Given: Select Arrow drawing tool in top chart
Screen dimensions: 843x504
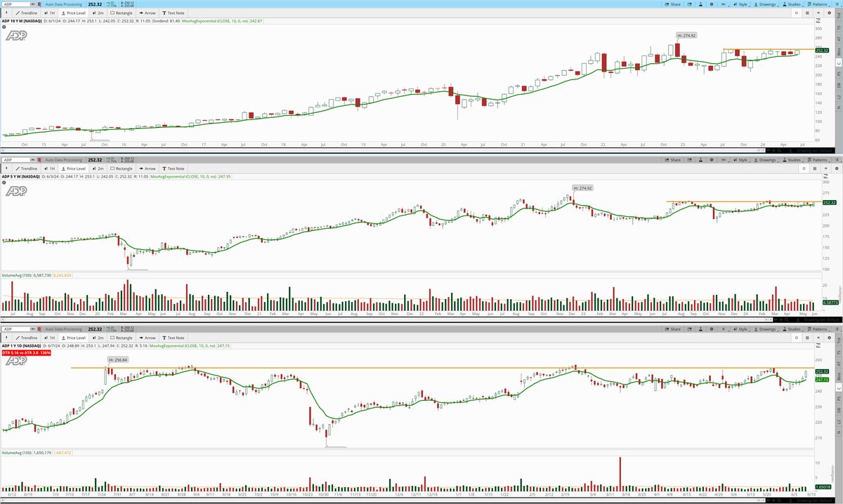Looking at the screenshot, I should coord(147,13).
